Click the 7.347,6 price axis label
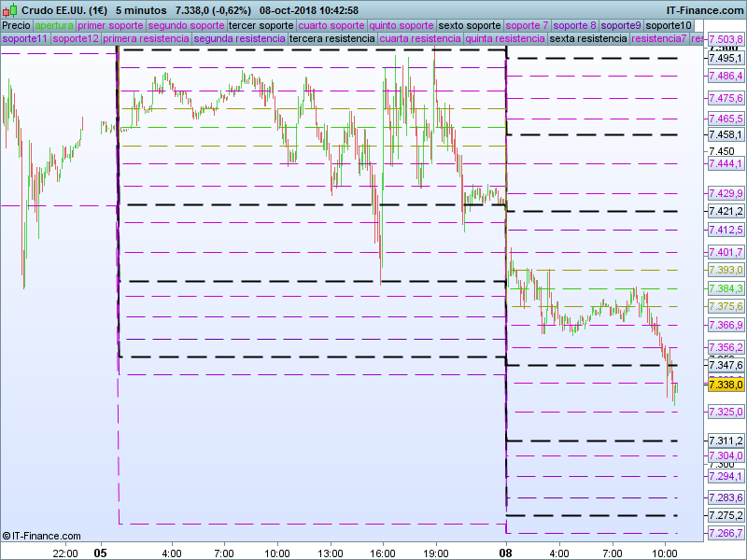The width and height of the screenshot is (747, 560). click(726, 365)
